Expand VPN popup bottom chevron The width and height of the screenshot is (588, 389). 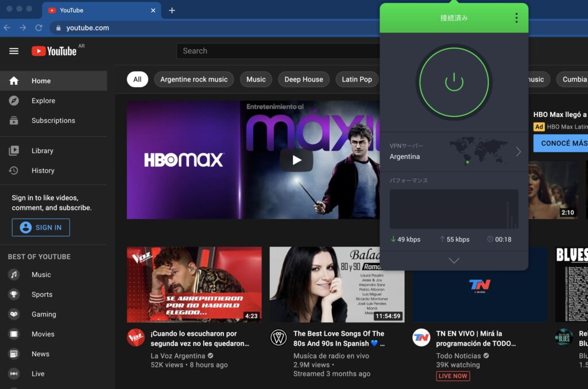tap(454, 260)
